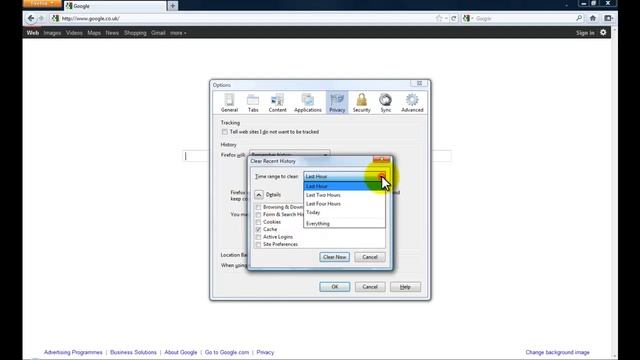This screenshot has height=360, width=640.
Task: Open Google settings gear icon
Action: click(603, 33)
